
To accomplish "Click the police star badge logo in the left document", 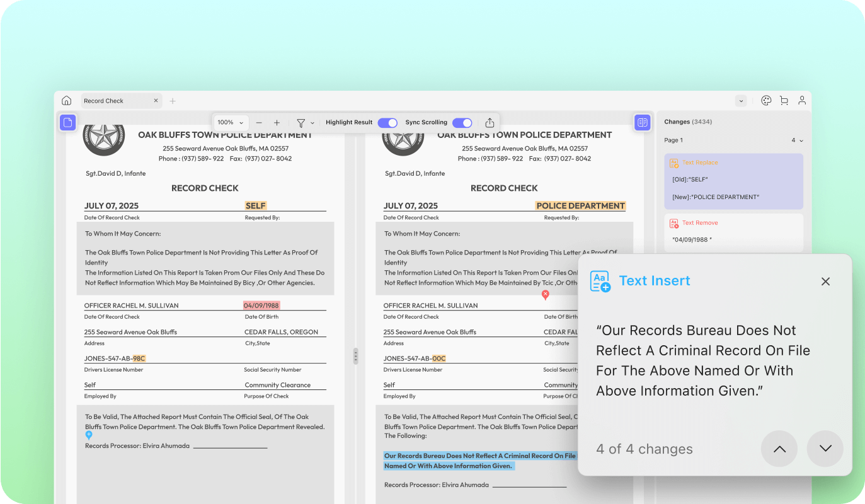I will click(x=104, y=139).
